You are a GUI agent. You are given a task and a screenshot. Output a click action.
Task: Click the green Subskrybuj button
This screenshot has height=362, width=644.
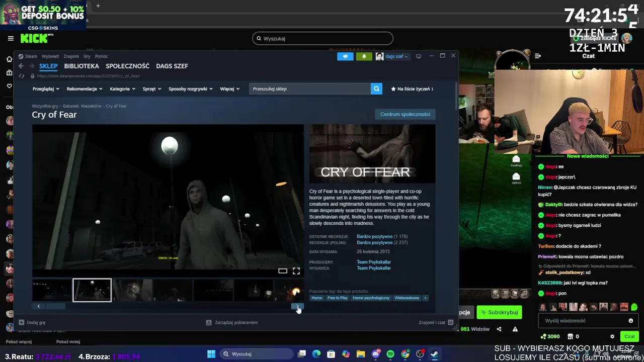coord(499,312)
